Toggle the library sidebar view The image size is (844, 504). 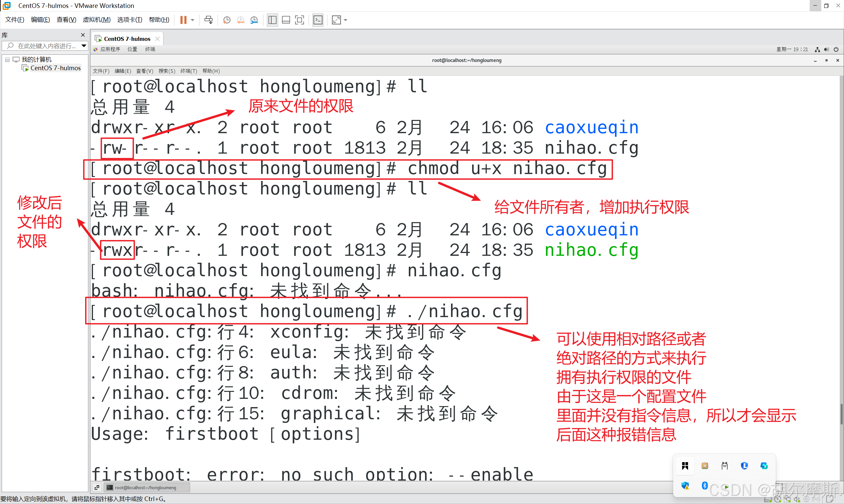click(272, 20)
